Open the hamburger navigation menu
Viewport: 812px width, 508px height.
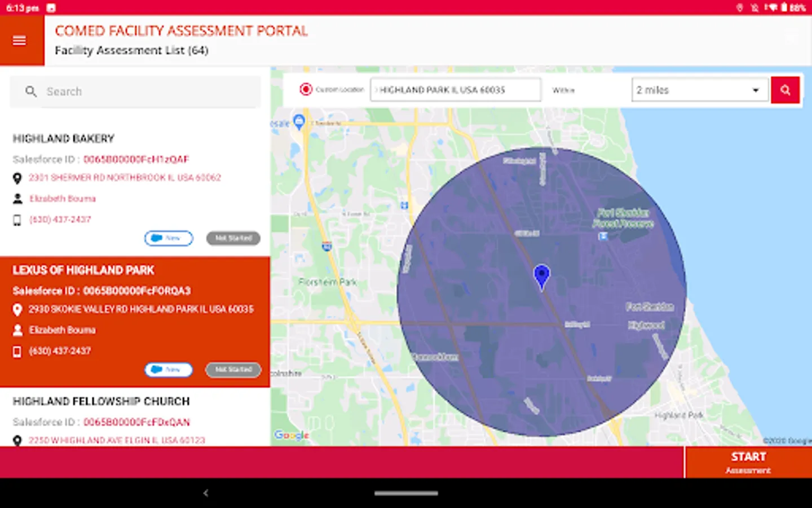click(20, 41)
